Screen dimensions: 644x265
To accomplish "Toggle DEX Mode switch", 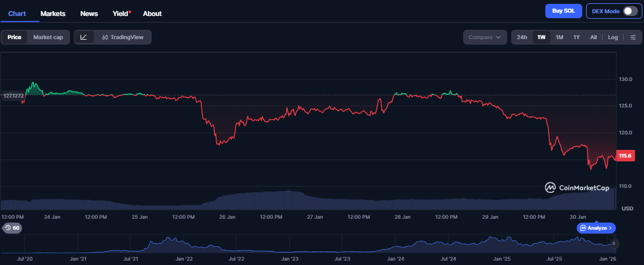I will pos(630,11).
